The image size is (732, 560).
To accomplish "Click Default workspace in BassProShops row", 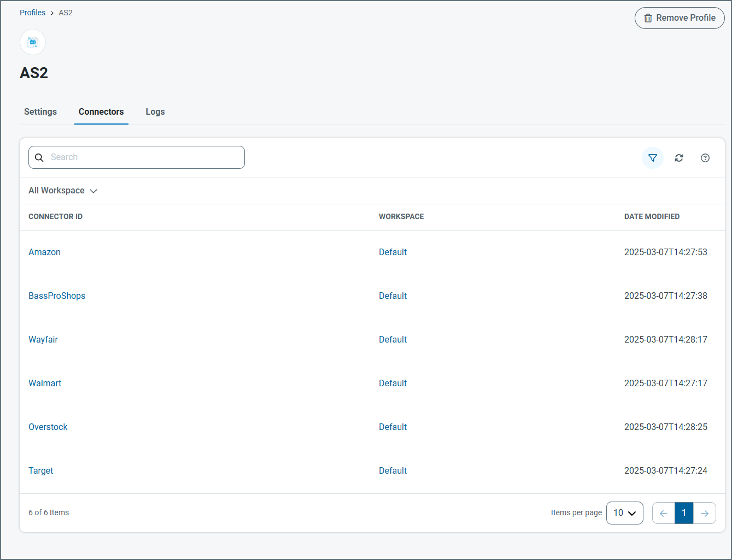I will coord(393,296).
